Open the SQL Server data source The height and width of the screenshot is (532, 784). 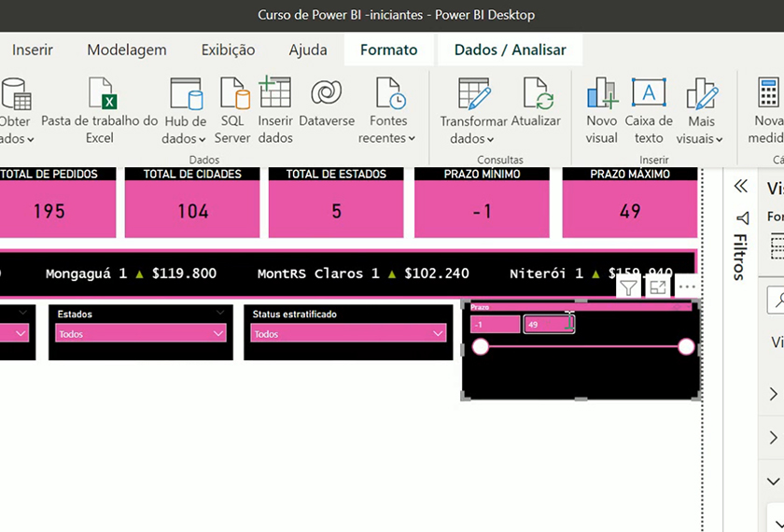[233, 95]
